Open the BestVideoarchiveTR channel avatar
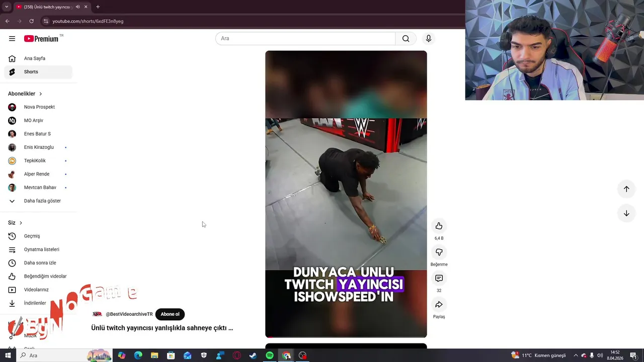 97,314
